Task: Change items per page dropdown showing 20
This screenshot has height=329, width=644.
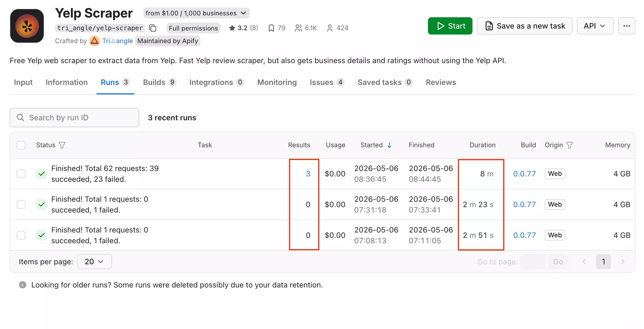Action: pos(94,262)
